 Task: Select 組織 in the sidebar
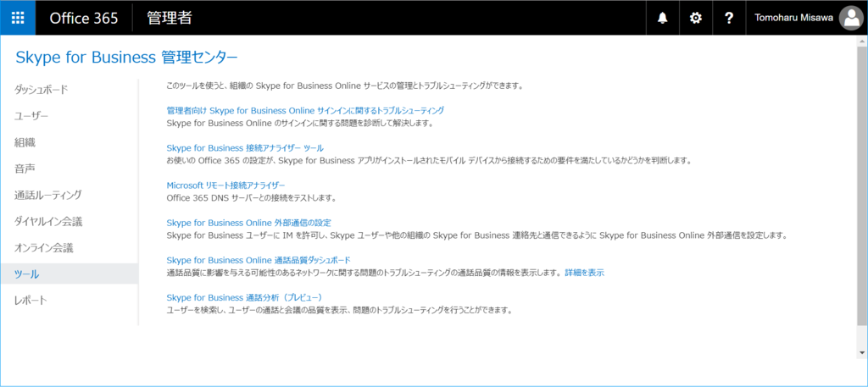click(25, 142)
